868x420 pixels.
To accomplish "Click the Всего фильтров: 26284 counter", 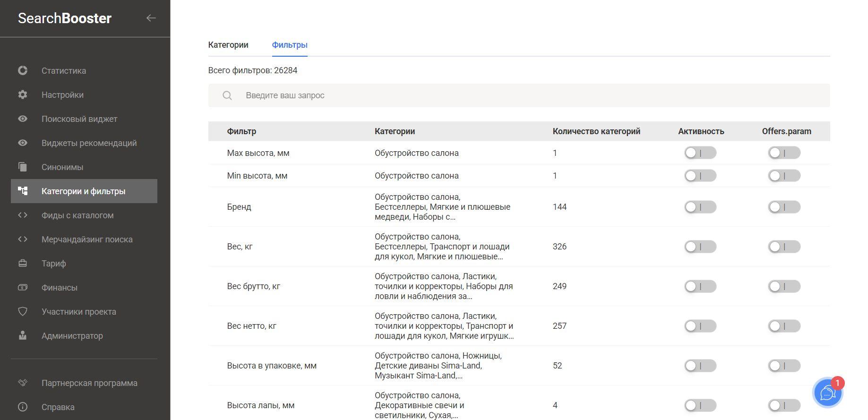I will (253, 70).
